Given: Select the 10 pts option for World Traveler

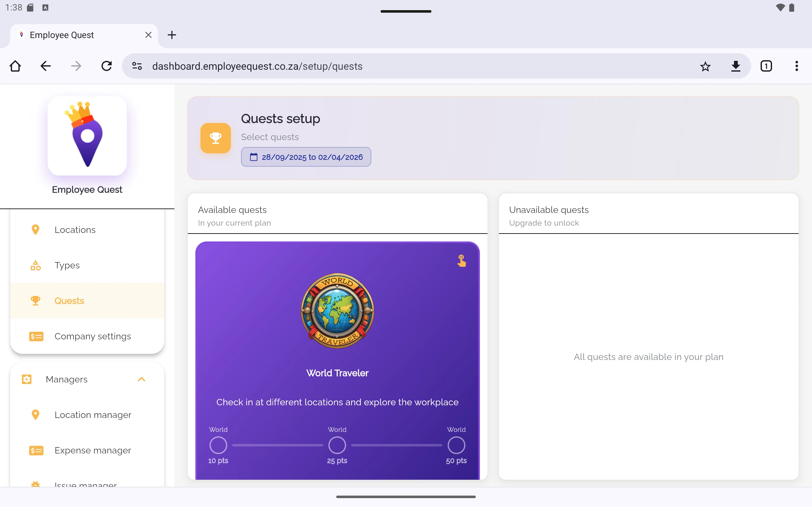Looking at the screenshot, I should [x=218, y=445].
